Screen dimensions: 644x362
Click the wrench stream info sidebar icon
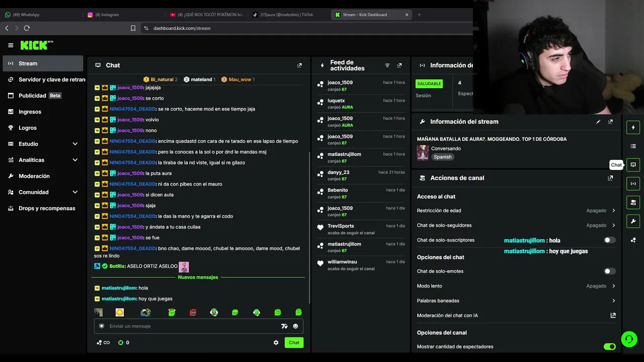(x=633, y=221)
